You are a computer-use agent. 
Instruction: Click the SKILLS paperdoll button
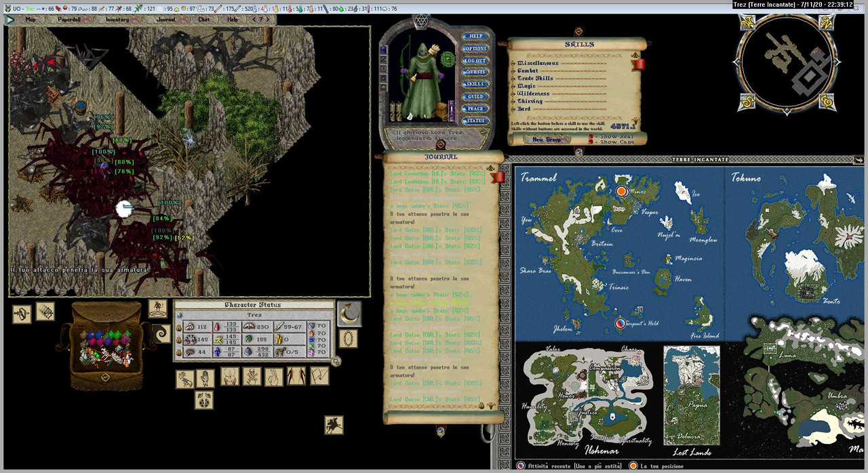pos(475,84)
